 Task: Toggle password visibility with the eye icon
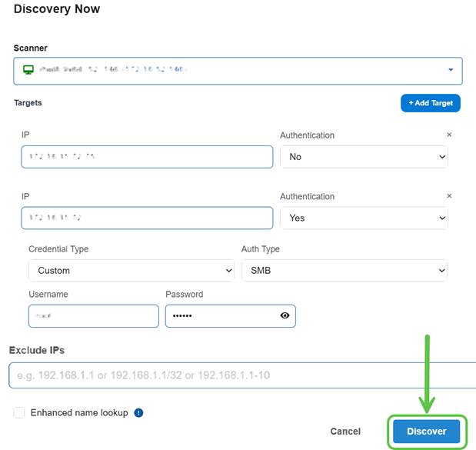point(285,315)
